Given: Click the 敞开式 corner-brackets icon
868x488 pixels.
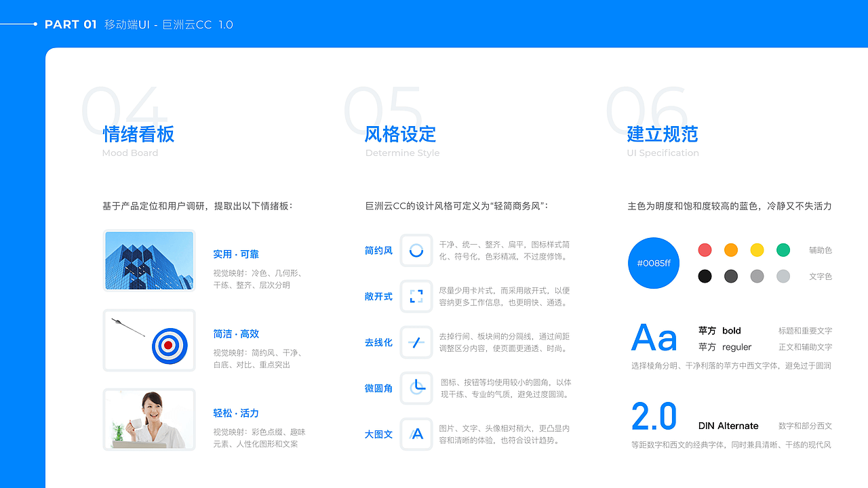Looking at the screenshot, I should click(416, 296).
